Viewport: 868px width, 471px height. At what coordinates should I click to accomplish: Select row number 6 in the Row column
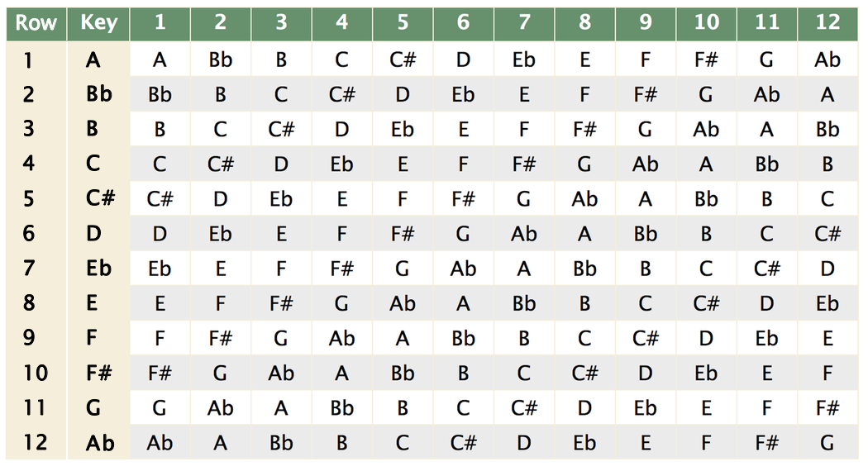29,234
